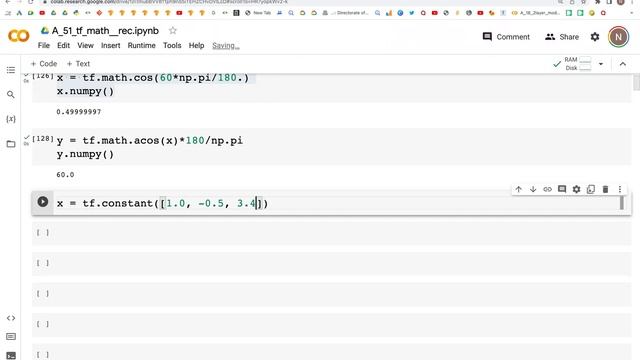Image resolution: width=640 pixels, height=360 pixels.
Task: Mirror the active cell in a tab
Action: tap(591, 189)
